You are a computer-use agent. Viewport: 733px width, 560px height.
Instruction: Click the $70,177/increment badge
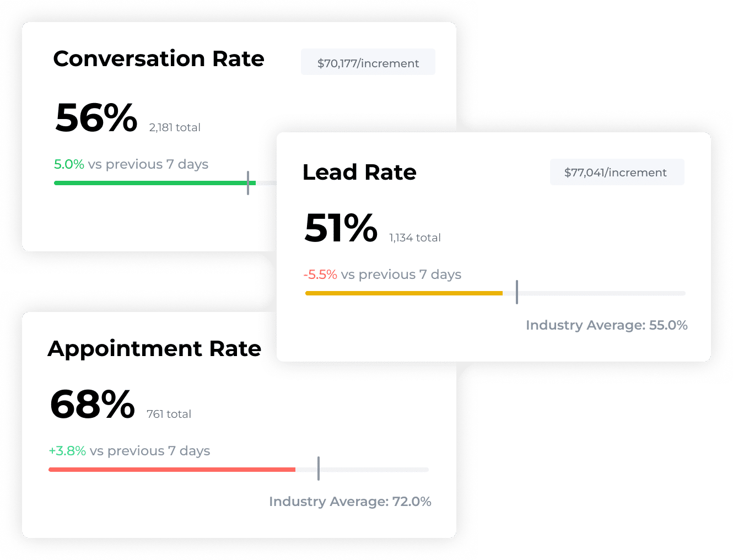(x=368, y=62)
